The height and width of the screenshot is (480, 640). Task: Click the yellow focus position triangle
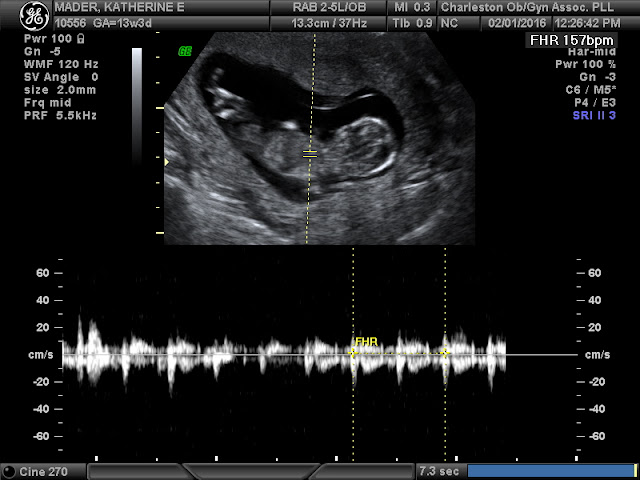[x=167, y=162]
